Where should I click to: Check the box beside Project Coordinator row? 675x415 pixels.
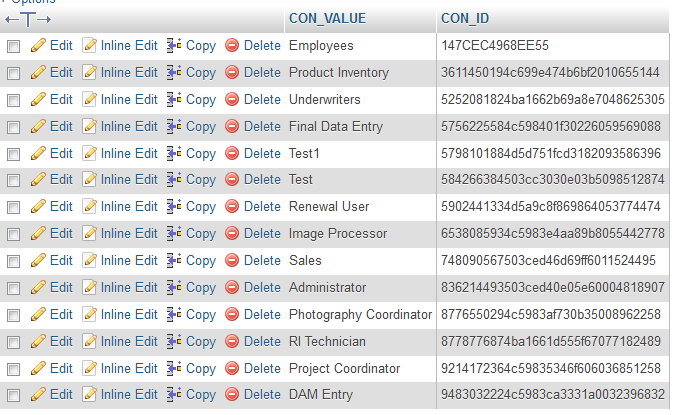[x=14, y=368]
